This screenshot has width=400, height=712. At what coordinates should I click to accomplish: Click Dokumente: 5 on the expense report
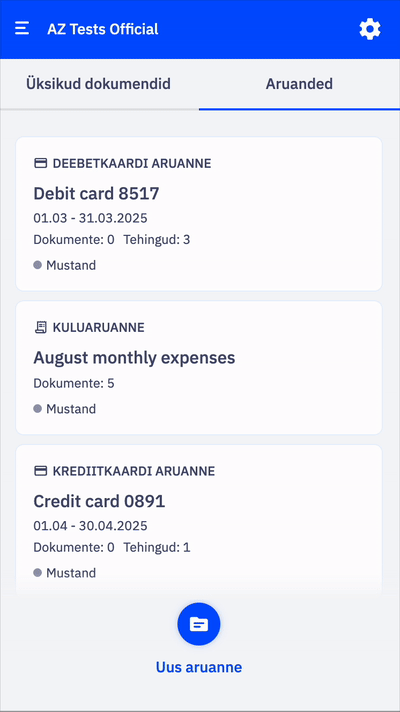(74, 384)
